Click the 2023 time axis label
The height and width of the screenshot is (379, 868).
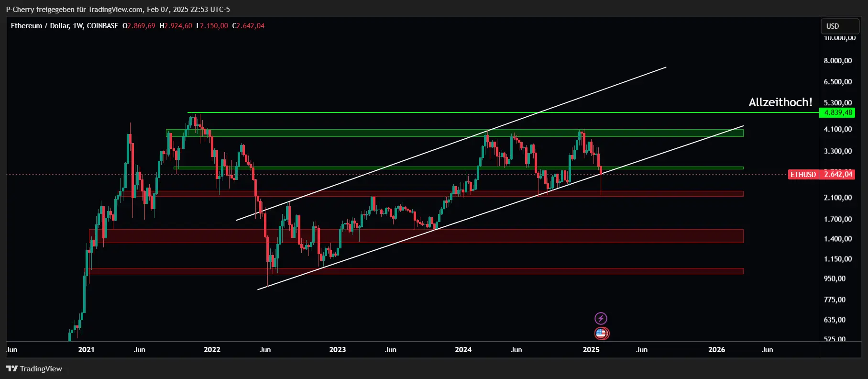(x=337, y=350)
